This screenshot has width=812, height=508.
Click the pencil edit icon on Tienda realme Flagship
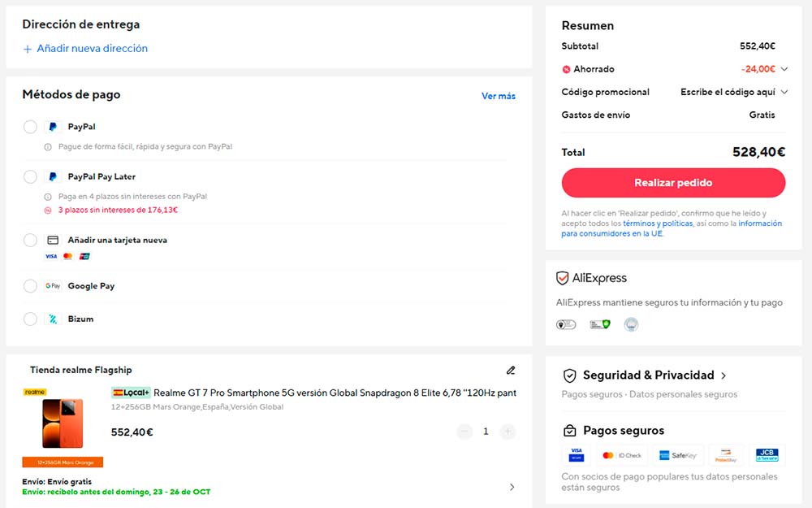[x=511, y=370]
